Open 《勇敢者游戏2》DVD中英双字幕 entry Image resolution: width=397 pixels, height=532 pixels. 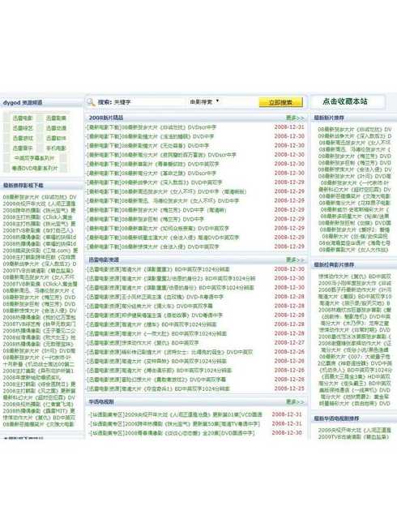pyautogui.click(x=156, y=379)
